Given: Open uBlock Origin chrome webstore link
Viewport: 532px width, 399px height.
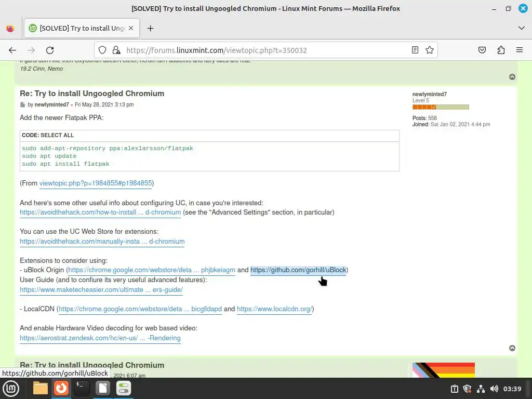Looking at the screenshot, I should coord(152,270).
